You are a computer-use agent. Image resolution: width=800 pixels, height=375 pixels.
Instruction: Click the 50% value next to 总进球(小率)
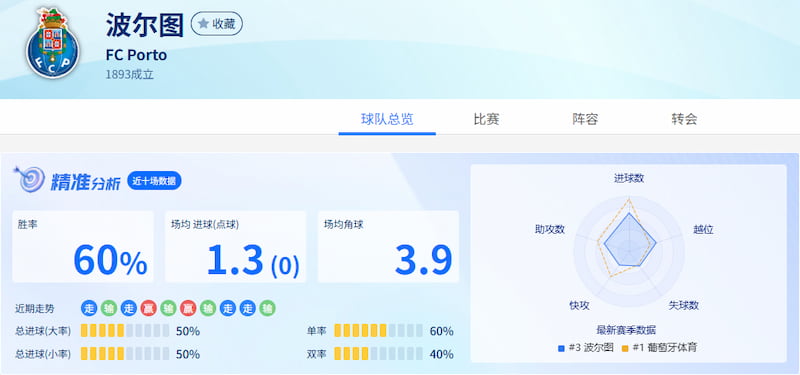188,354
